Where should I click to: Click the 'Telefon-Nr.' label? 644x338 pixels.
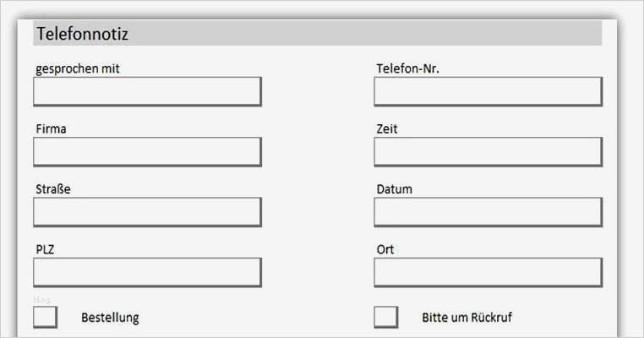point(408,68)
